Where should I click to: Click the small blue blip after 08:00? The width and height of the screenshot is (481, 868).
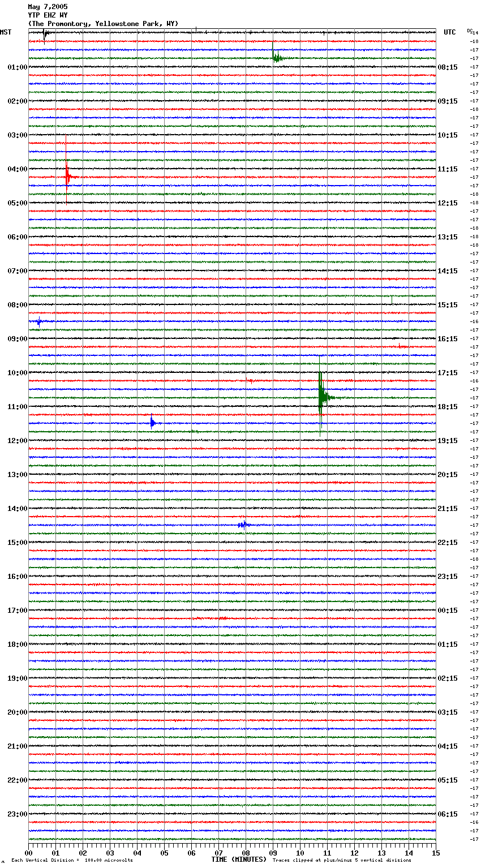pos(39,321)
